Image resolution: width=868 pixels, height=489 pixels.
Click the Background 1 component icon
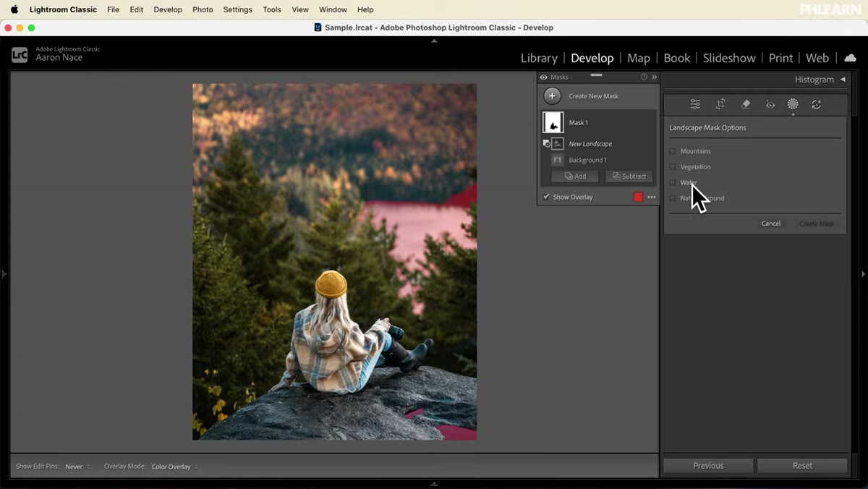click(x=558, y=160)
